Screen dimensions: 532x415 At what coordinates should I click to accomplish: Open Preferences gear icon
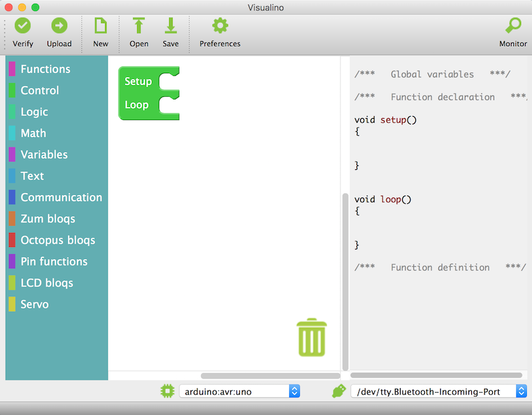pos(220,26)
